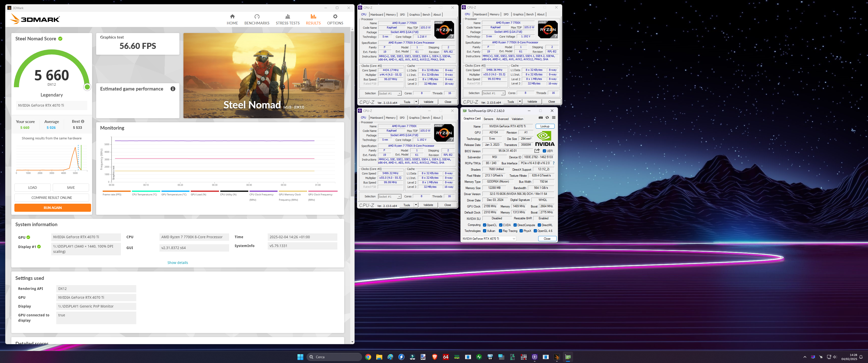Toggle the OpenCL checkbox in GPU-Z
This screenshot has width=868, height=363.
click(484, 225)
